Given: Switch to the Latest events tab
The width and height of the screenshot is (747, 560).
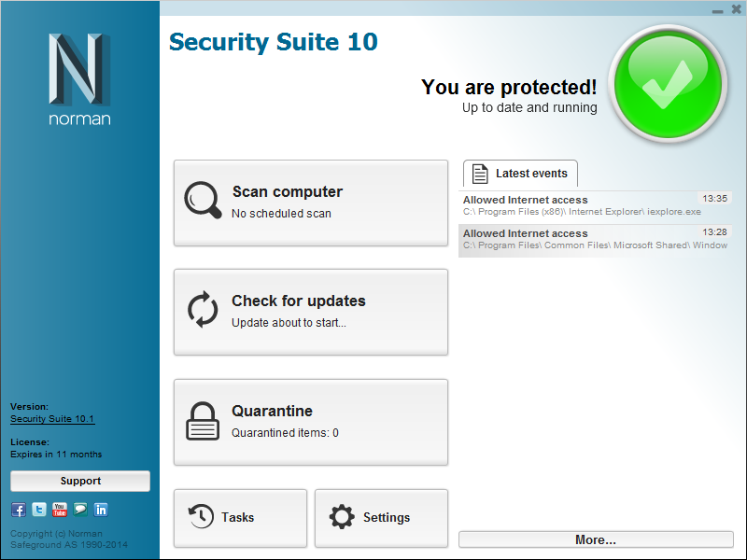Looking at the screenshot, I should point(520,174).
